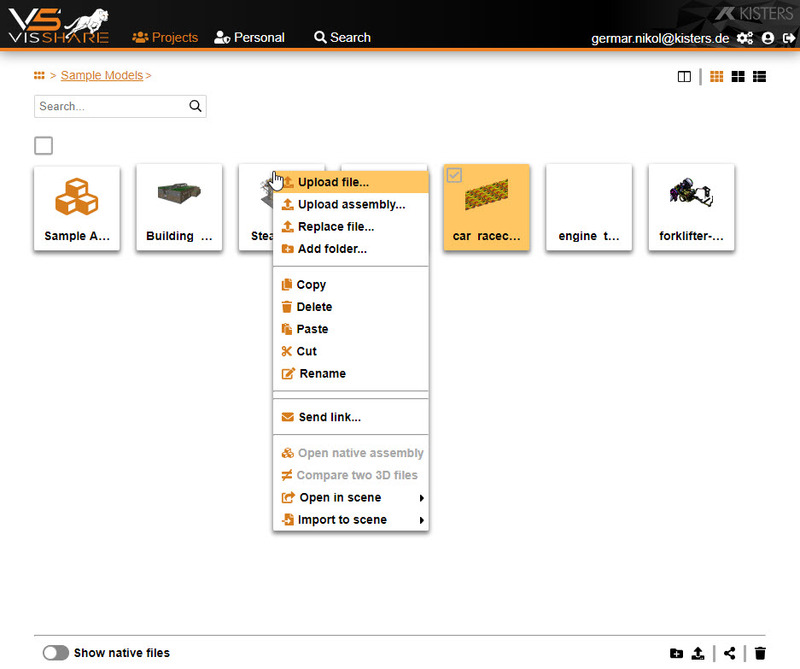Switch to small tiles view
This screenshot has height=669, width=800.
tap(716, 77)
